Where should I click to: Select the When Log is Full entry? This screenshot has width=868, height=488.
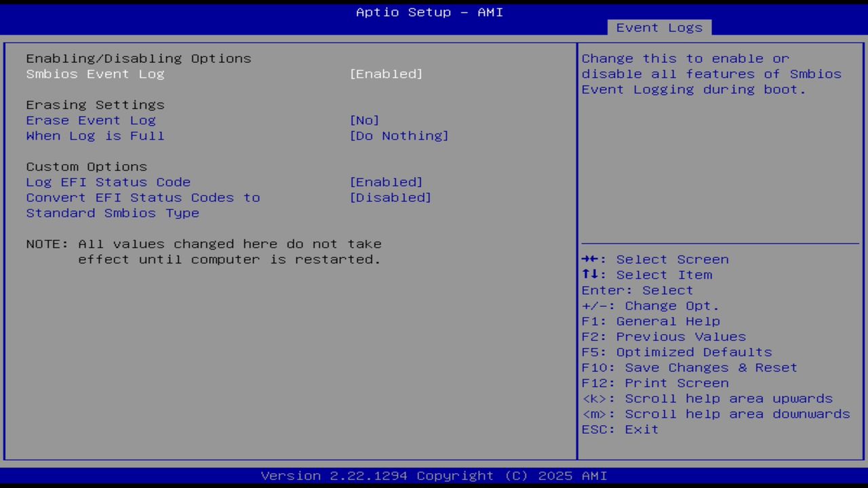(x=95, y=136)
